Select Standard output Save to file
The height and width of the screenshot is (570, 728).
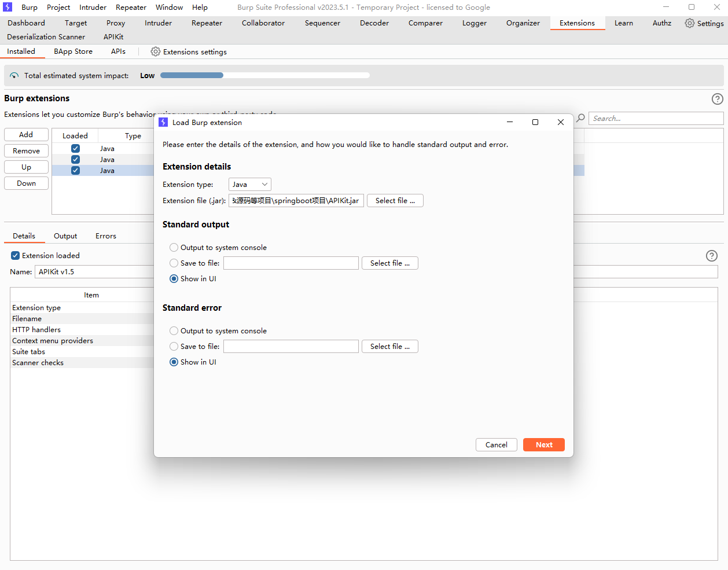174,263
